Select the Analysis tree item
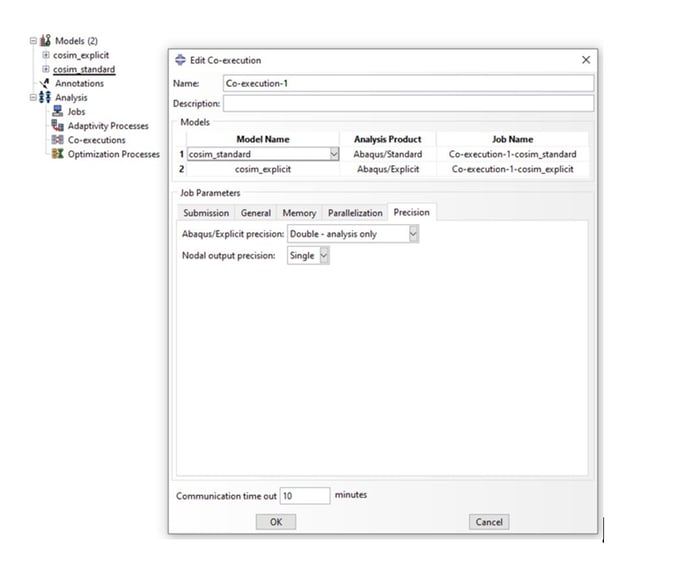Screen dimensions: 678x579 point(71,97)
